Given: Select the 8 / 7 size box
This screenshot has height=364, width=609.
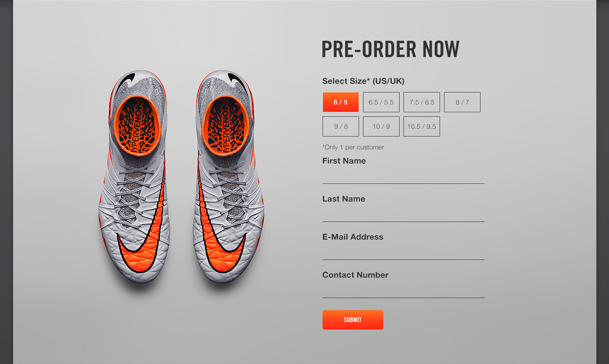Looking at the screenshot, I should [x=462, y=102].
